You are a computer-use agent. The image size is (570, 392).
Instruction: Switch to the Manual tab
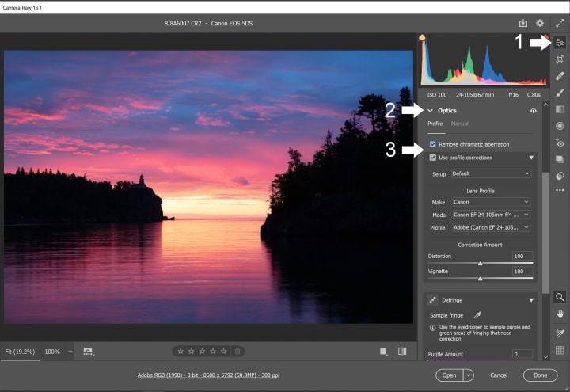460,124
